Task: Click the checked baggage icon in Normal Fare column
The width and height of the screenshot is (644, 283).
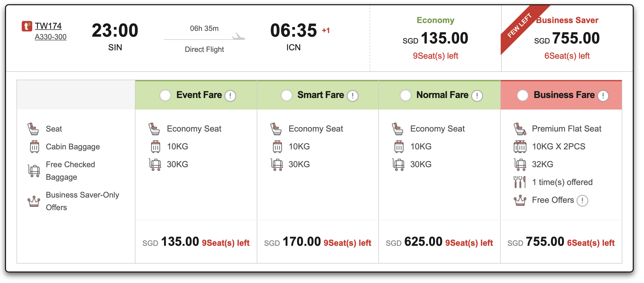Action: (399, 164)
